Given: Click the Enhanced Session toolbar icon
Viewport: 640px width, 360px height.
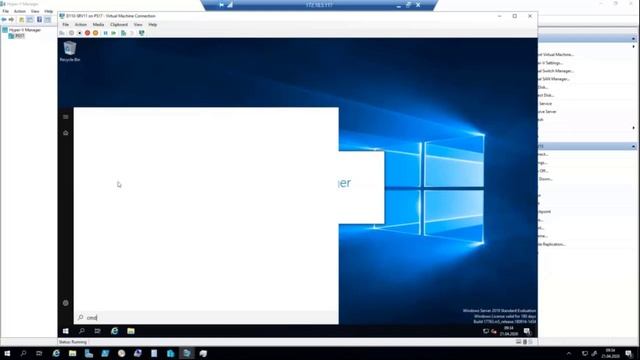Looking at the screenshot, I should (142, 33).
